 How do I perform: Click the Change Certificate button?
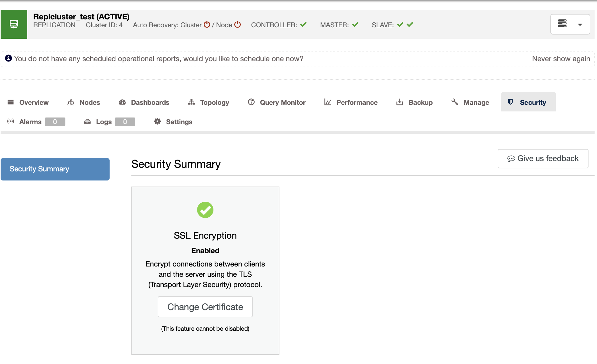(x=205, y=307)
